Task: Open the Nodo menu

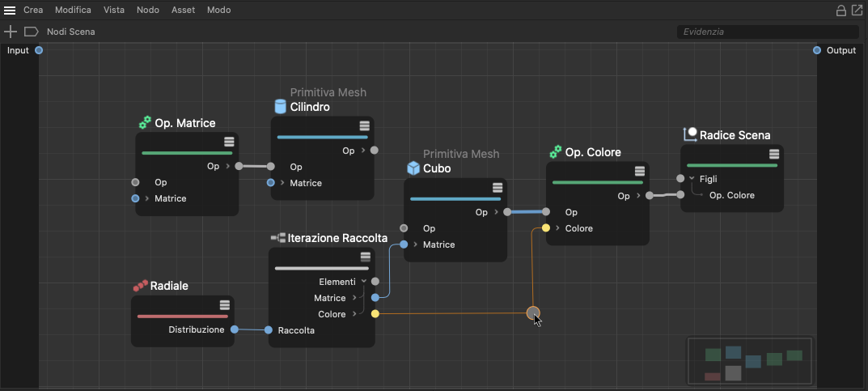Action: [x=148, y=10]
